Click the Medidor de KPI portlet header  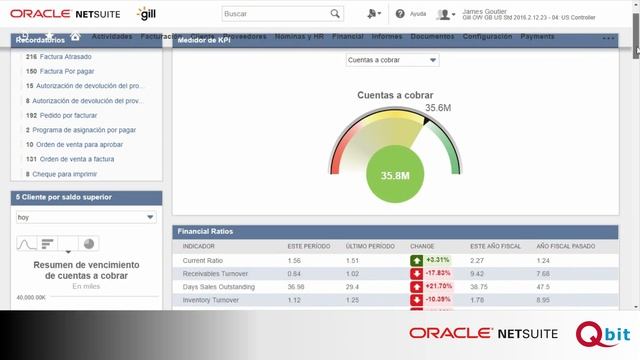pyautogui.click(x=395, y=40)
